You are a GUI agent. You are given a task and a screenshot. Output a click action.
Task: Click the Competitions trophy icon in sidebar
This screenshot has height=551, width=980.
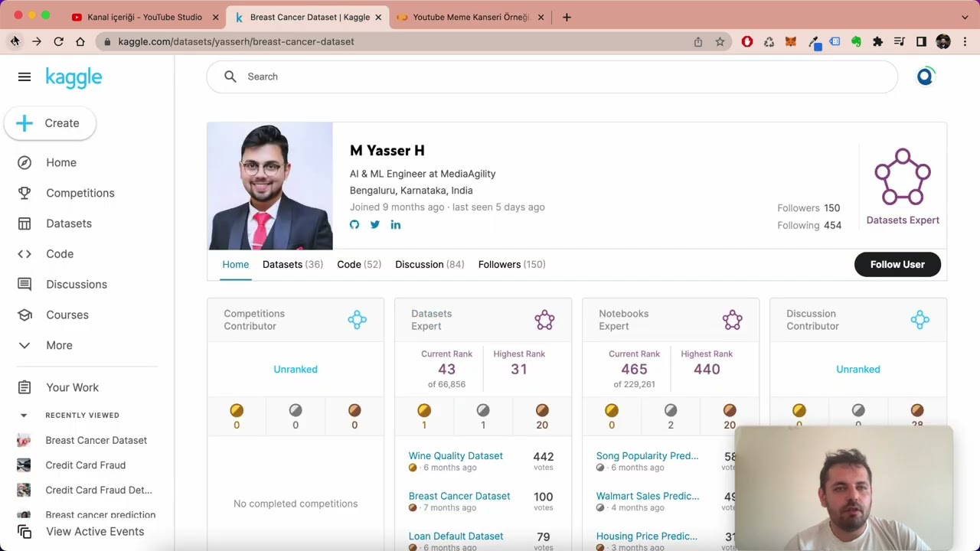point(24,193)
